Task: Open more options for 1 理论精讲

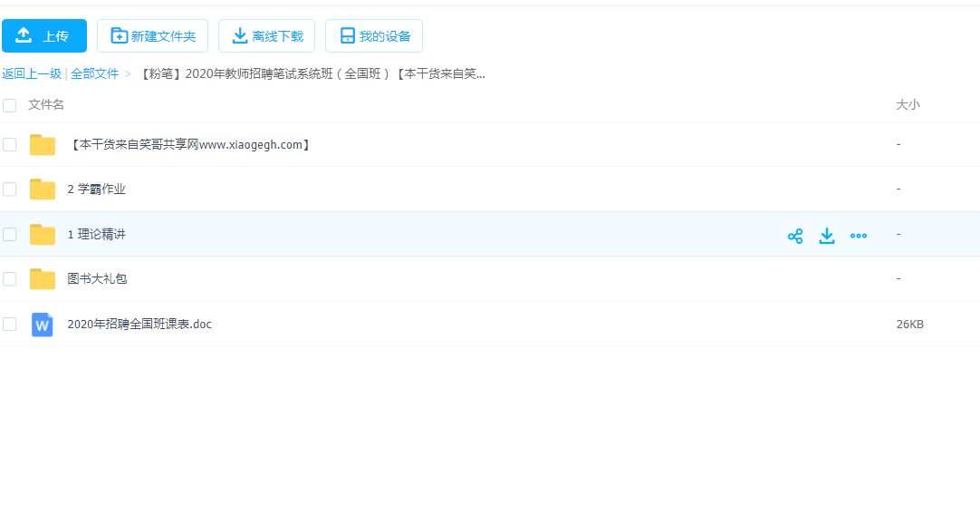Action: click(859, 236)
